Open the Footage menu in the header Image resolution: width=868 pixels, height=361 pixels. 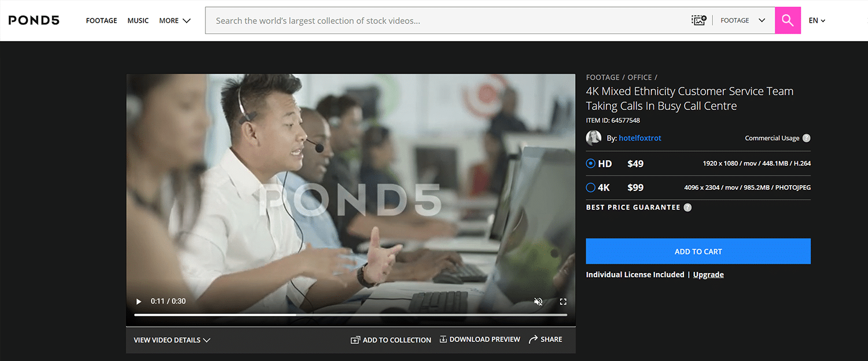click(101, 21)
